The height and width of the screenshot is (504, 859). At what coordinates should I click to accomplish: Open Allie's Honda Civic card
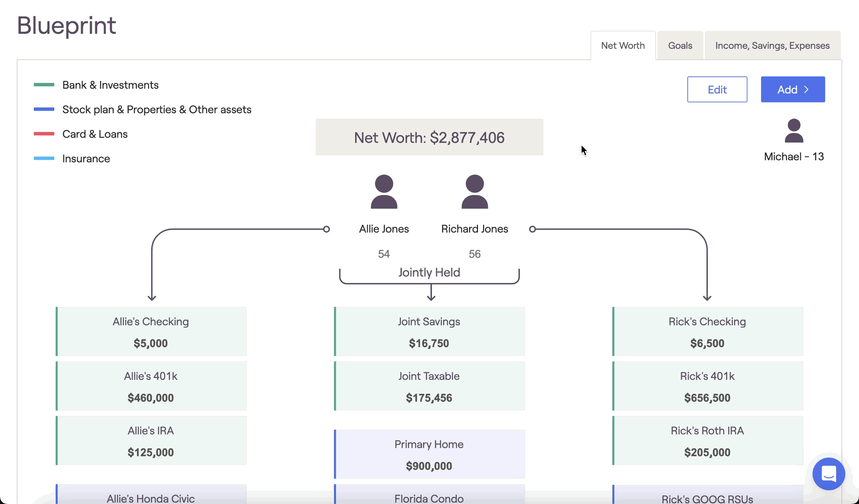pyautogui.click(x=151, y=494)
